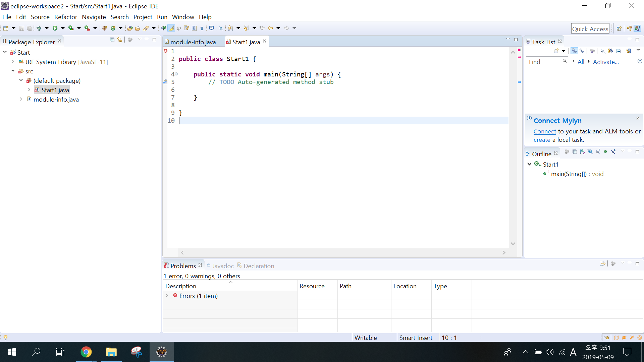Switch to the module-info.java editor tab
The image size is (644, 362).
pyautogui.click(x=193, y=42)
